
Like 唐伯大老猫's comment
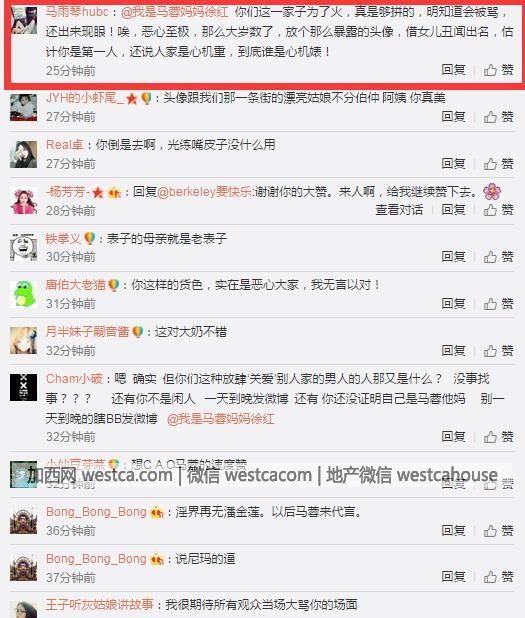(x=499, y=303)
